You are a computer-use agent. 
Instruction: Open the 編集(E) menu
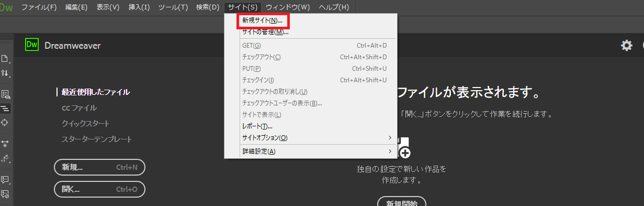click(76, 7)
